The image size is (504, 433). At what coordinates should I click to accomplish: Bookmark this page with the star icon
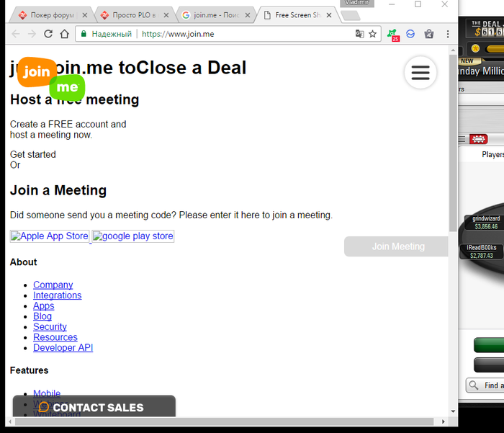pyautogui.click(x=372, y=34)
